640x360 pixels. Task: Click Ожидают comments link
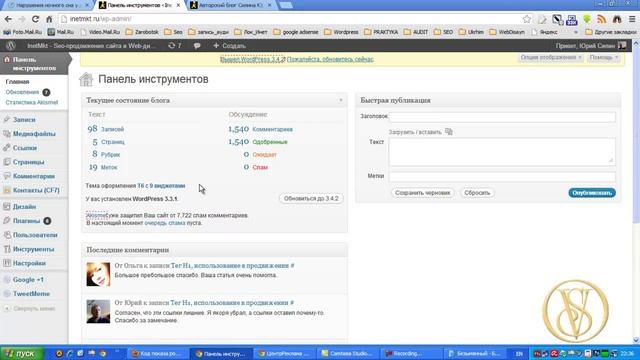pos(264,155)
